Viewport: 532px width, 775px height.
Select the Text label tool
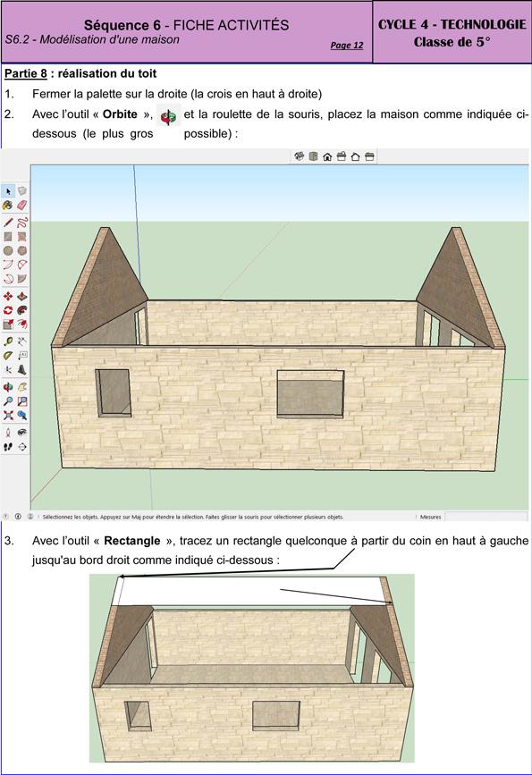pyautogui.click(x=21, y=356)
